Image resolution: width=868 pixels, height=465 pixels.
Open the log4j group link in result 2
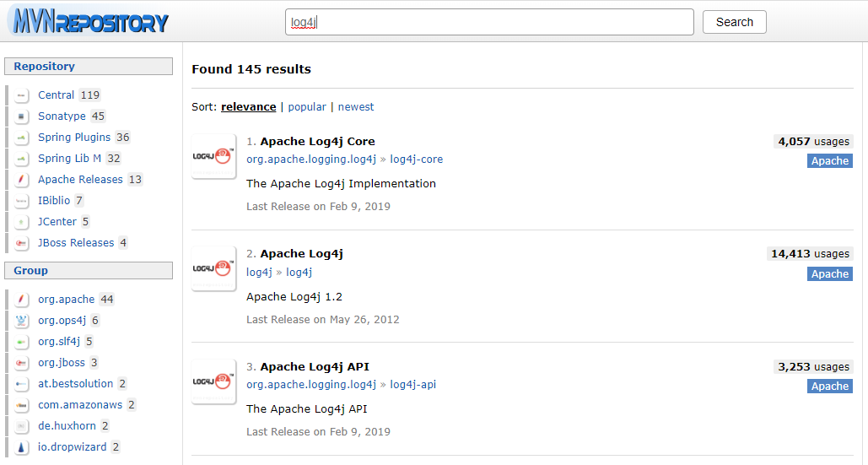259,273
